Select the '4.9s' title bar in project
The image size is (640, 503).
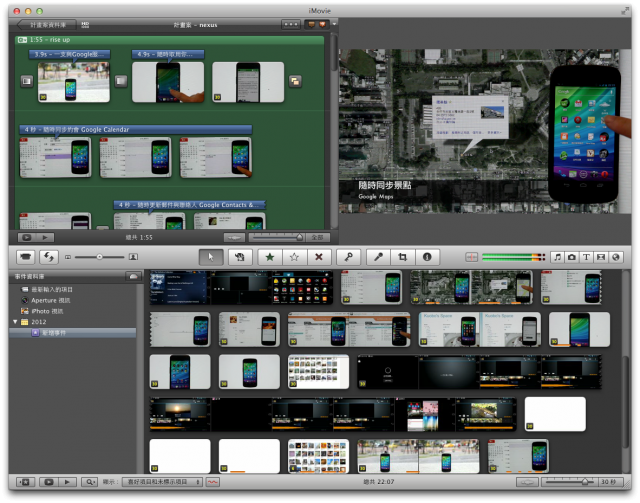pos(168,54)
